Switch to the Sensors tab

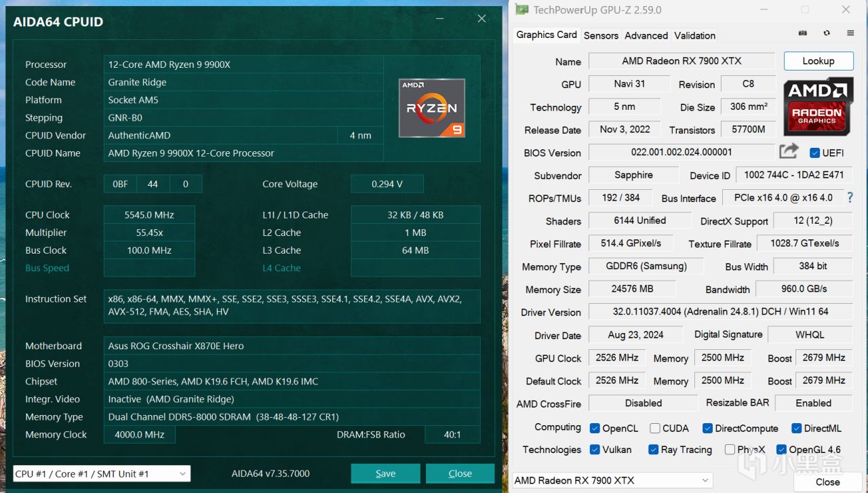(601, 35)
